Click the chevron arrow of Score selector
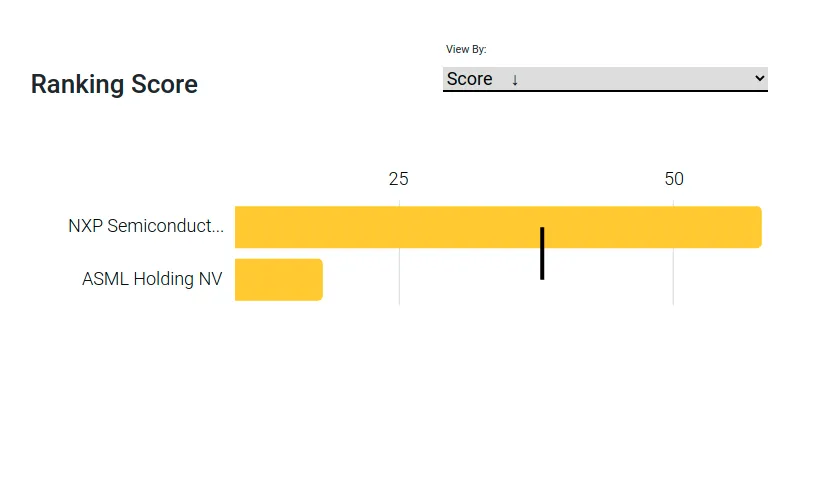 click(760, 78)
